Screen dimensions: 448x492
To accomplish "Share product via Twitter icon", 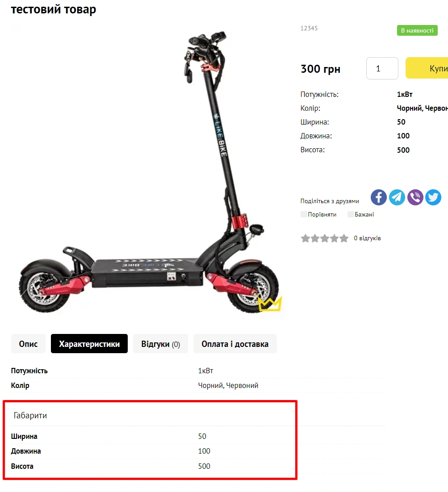I will [433, 197].
